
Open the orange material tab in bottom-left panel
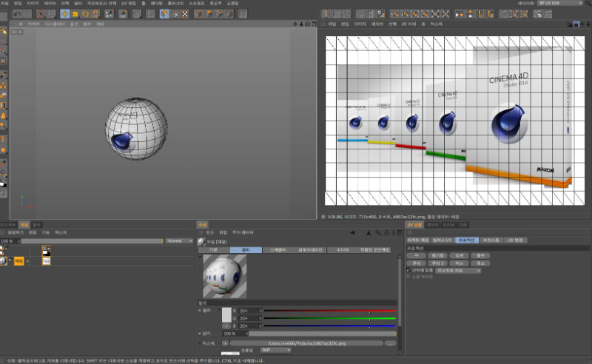[x=24, y=225]
